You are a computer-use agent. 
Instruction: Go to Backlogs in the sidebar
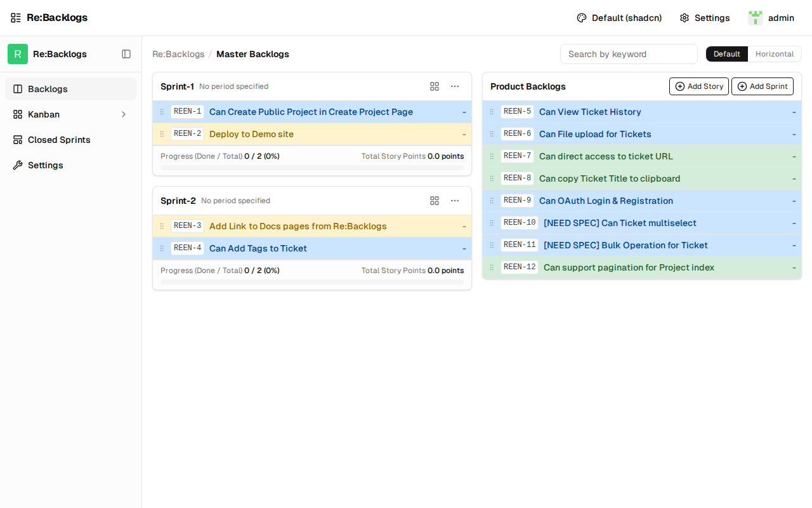tap(71, 89)
